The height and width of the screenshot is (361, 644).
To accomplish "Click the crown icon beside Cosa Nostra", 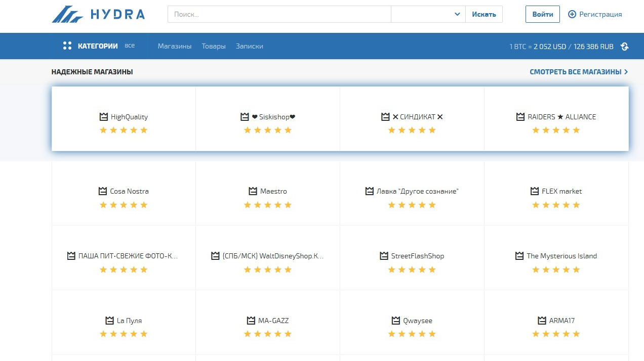I will (103, 191).
